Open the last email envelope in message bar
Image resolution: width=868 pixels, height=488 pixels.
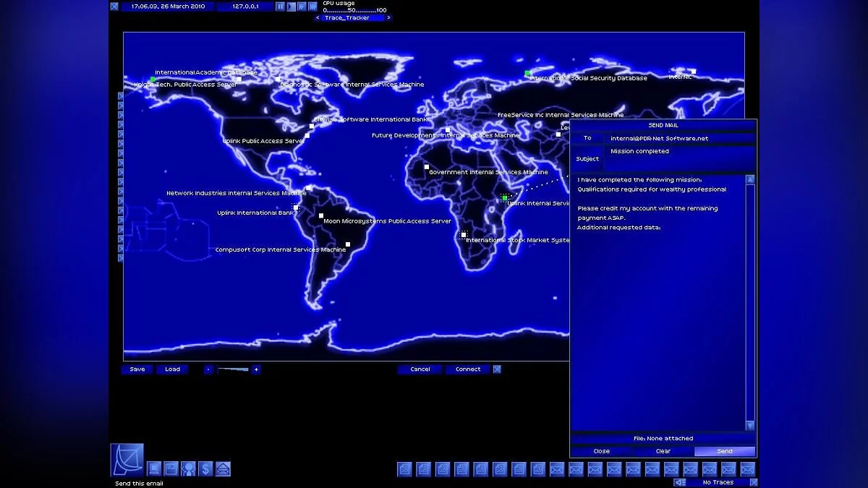point(747,469)
